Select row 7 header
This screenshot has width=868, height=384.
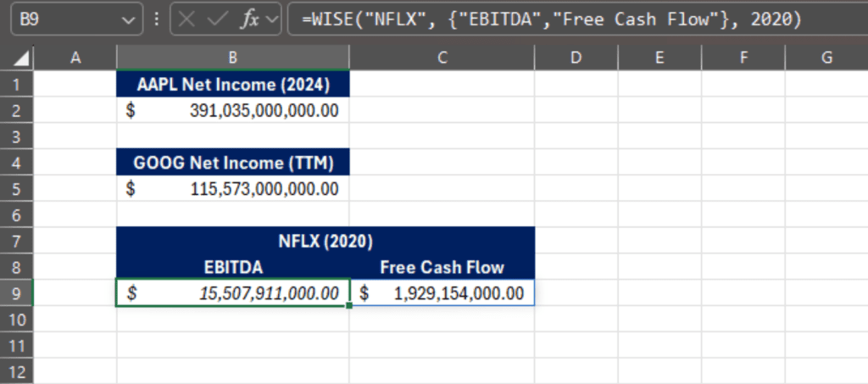coord(17,242)
